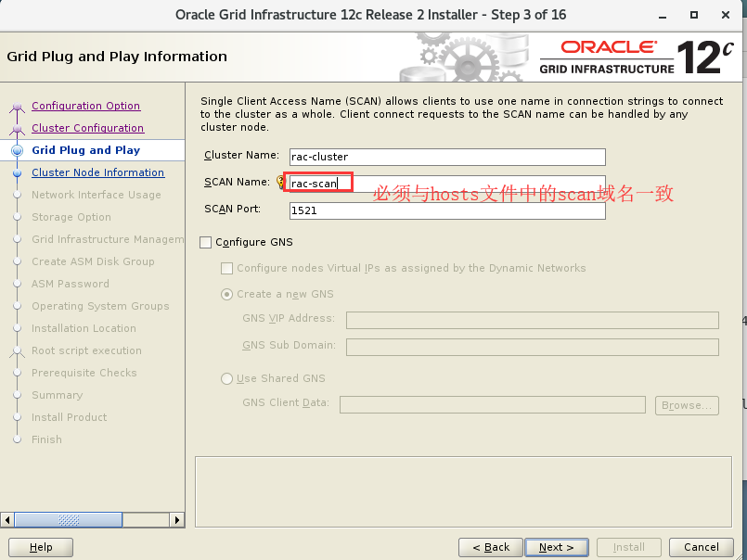Select Storage Option step
Viewport: 747px width, 560px height.
tap(71, 217)
